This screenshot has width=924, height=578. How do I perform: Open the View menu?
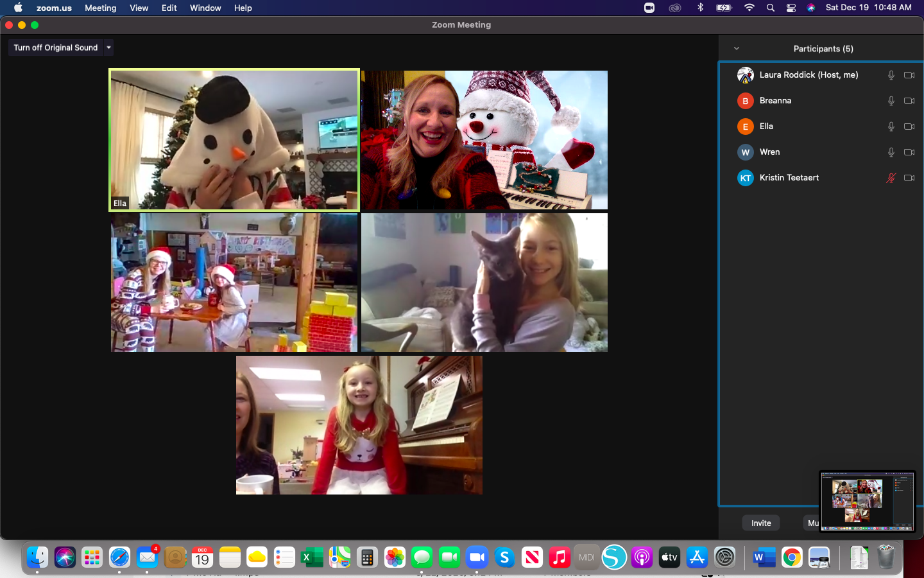[139, 8]
